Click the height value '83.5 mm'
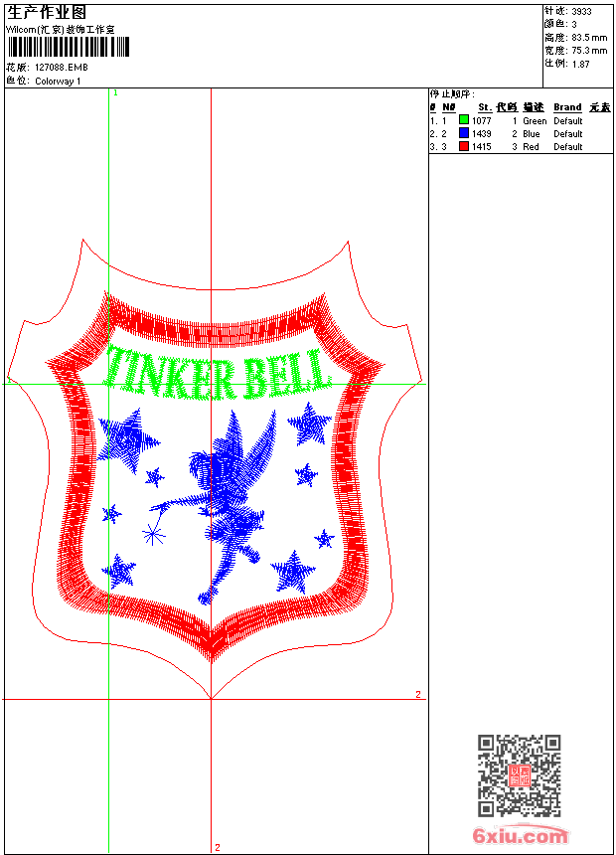The image size is (616, 855). 589,38
